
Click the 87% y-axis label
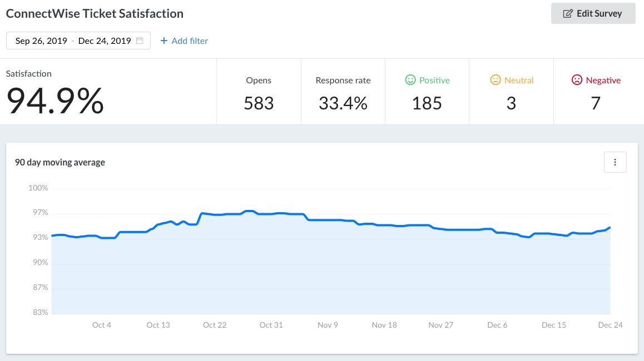pyautogui.click(x=40, y=288)
